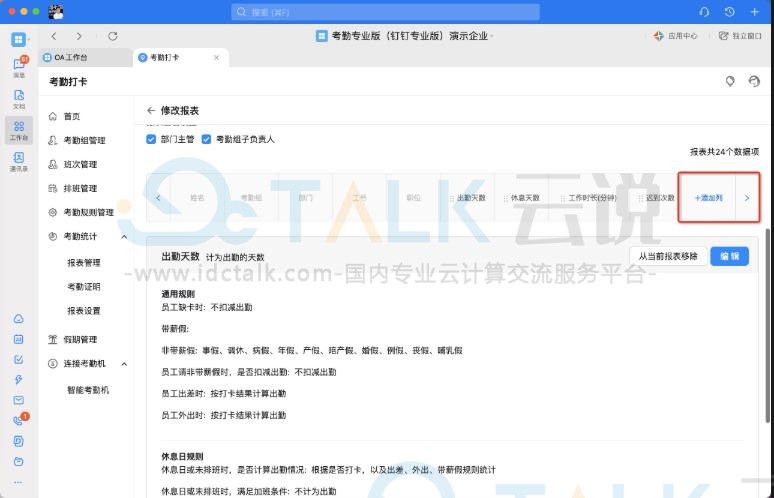Open the Documents sidebar icon

[19, 99]
